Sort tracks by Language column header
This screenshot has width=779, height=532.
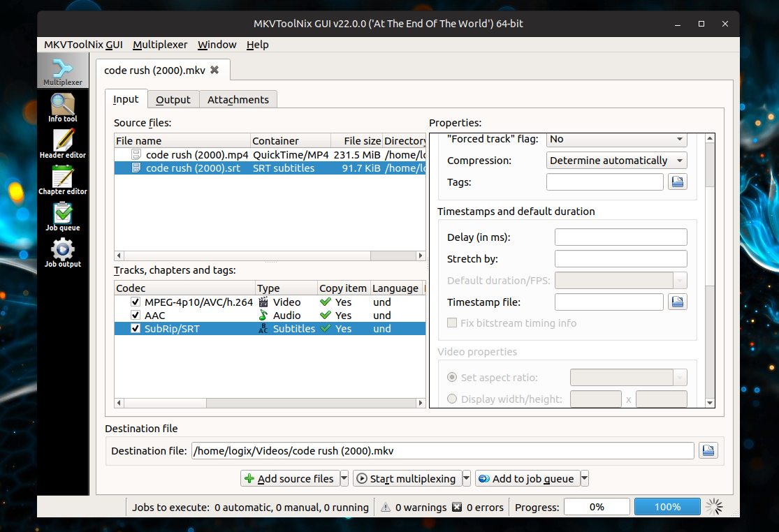coord(395,288)
